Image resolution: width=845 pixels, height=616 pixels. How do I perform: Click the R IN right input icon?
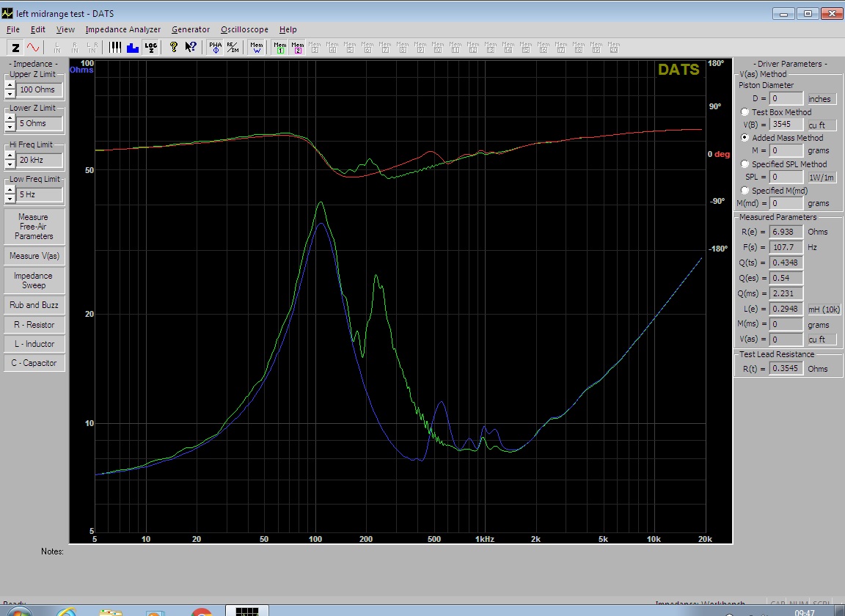(x=75, y=48)
